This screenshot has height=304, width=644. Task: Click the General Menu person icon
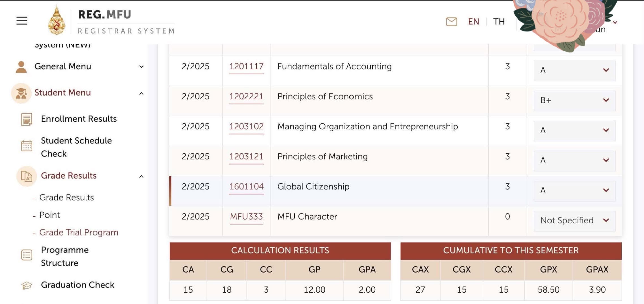click(x=21, y=67)
